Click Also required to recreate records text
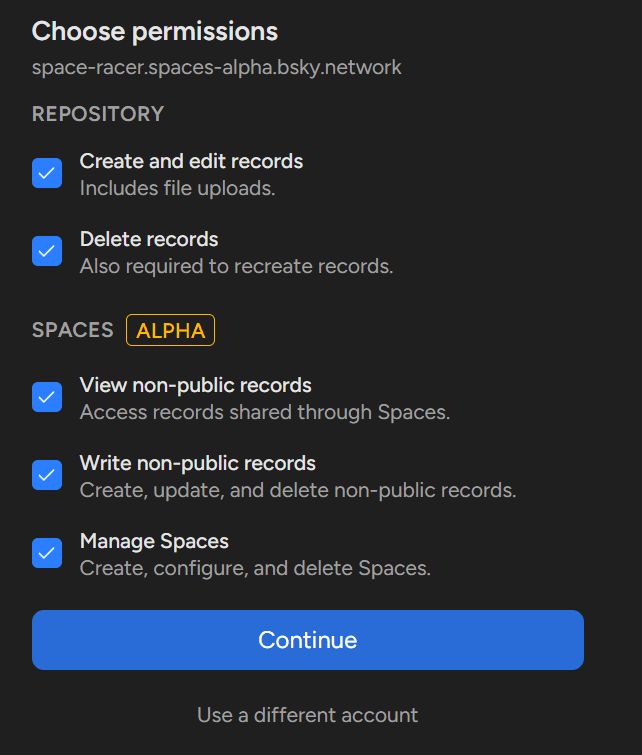Image resolution: width=642 pixels, height=755 pixels. tap(236, 266)
